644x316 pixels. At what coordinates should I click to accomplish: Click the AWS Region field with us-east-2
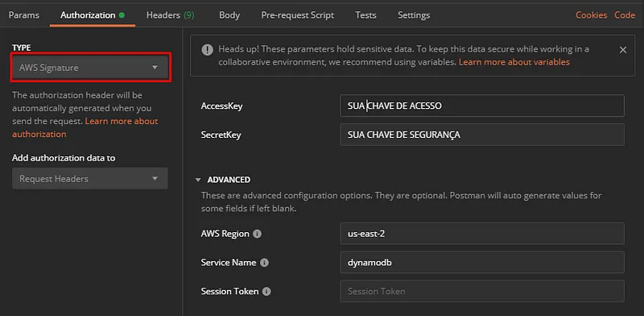[481, 233]
